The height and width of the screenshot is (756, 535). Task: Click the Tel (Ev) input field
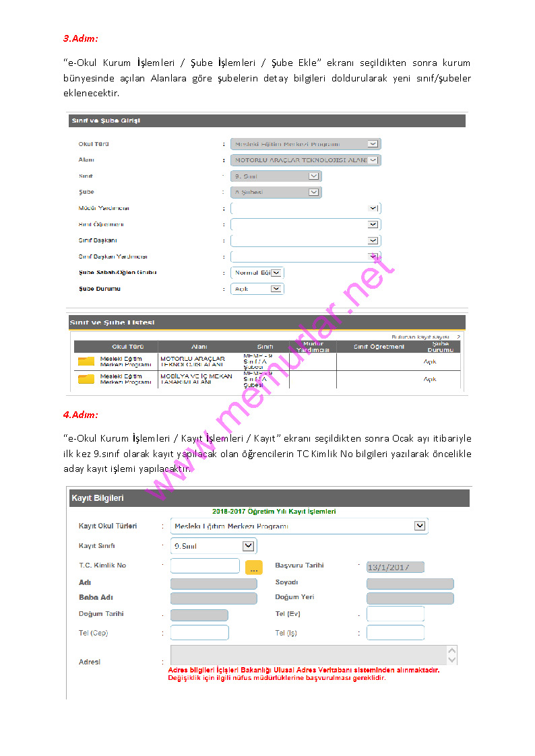pyautogui.click(x=395, y=614)
